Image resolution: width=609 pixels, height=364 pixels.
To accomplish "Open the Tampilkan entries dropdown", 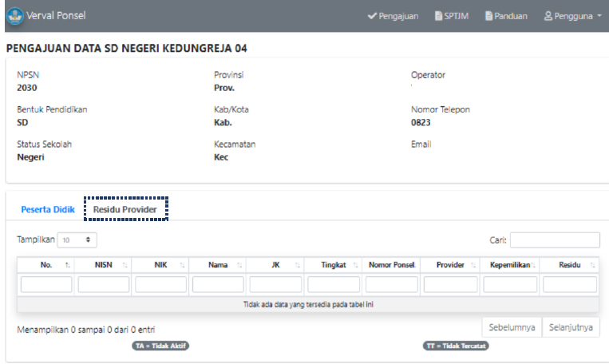I will coord(77,239).
